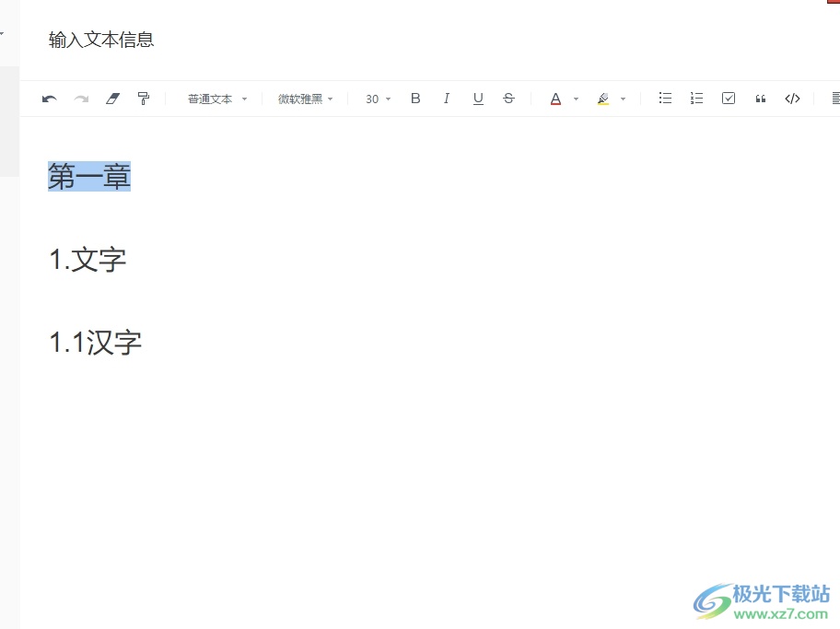Click the 1.1汉字 line

click(96, 342)
